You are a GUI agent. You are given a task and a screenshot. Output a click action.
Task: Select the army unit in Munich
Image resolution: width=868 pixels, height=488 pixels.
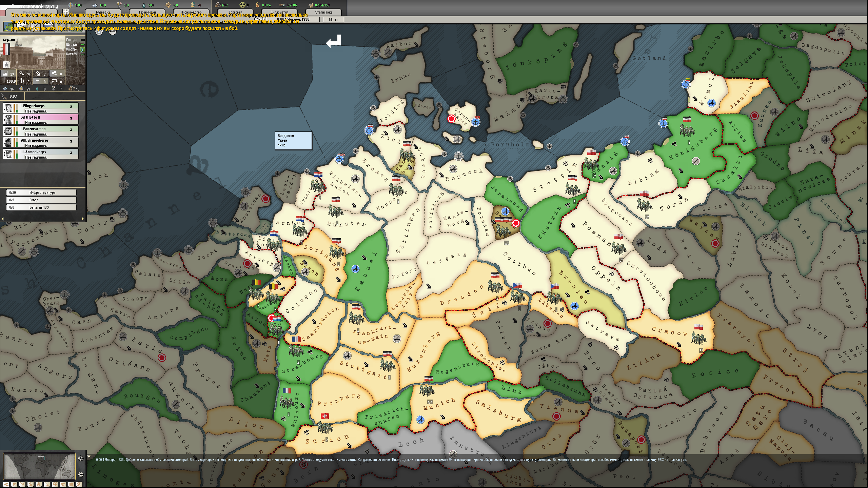point(427,390)
